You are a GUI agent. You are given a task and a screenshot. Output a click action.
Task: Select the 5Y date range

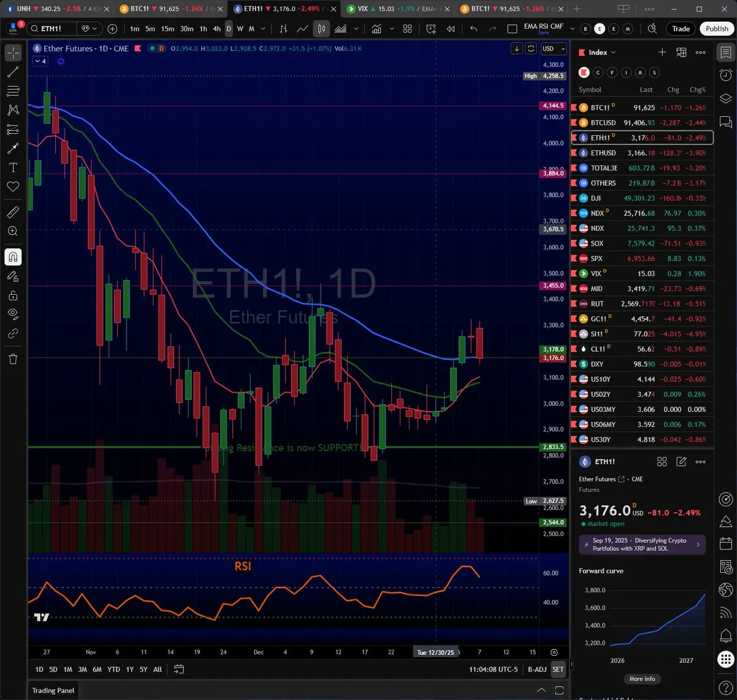pyautogui.click(x=143, y=669)
